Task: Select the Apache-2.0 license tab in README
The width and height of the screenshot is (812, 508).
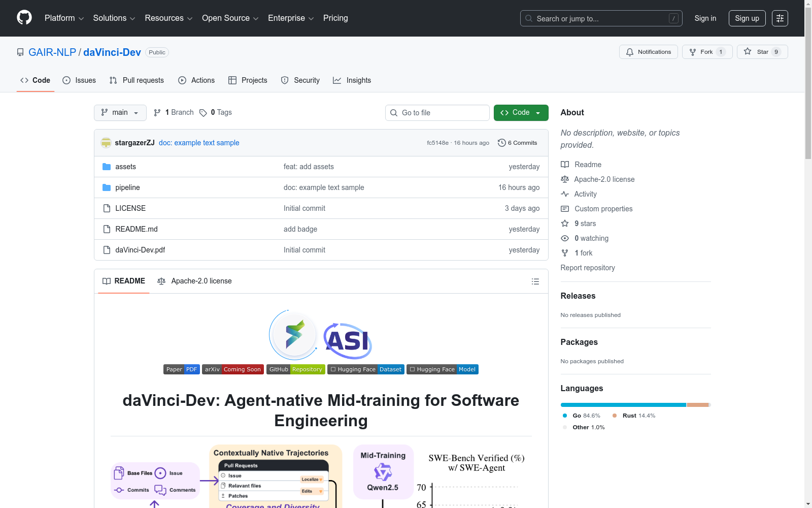Action: 195,281
